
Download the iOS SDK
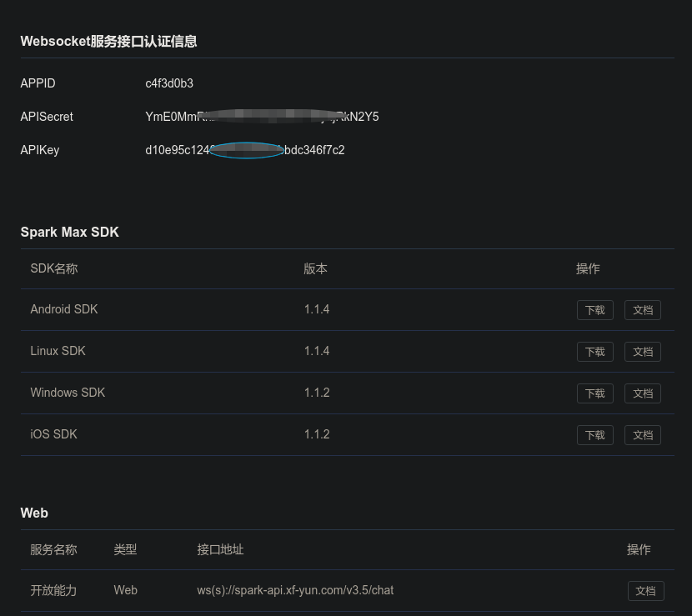595,435
